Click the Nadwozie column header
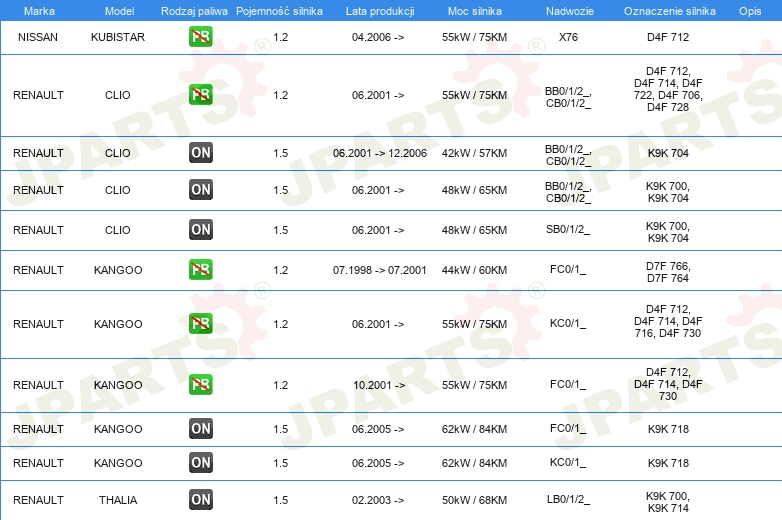Viewport: 782px width, 520px height. click(570, 11)
